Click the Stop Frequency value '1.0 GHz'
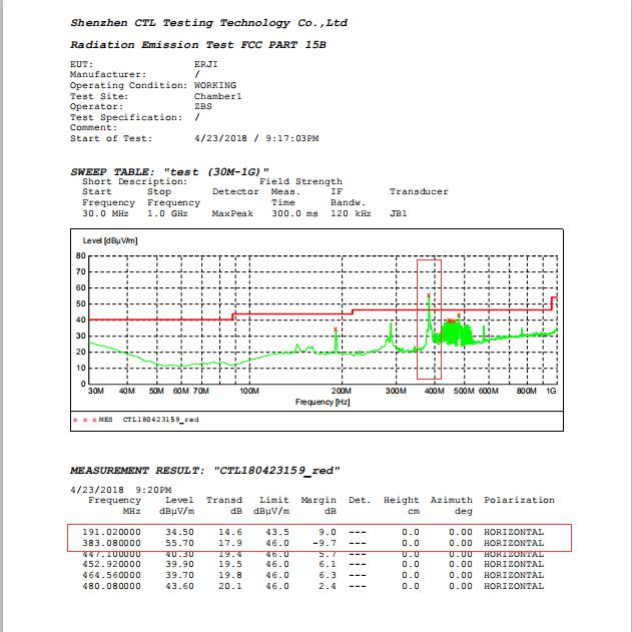Viewport: 632px width, 632px height. pyautogui.click(x=167, y=213)
